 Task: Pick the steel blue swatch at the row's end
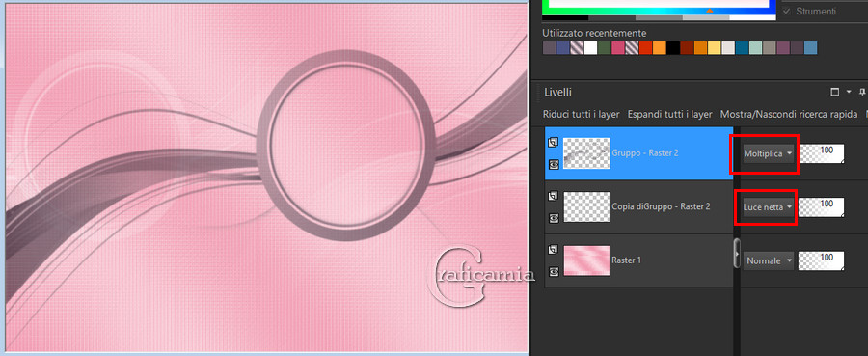[x=810, y=48]
